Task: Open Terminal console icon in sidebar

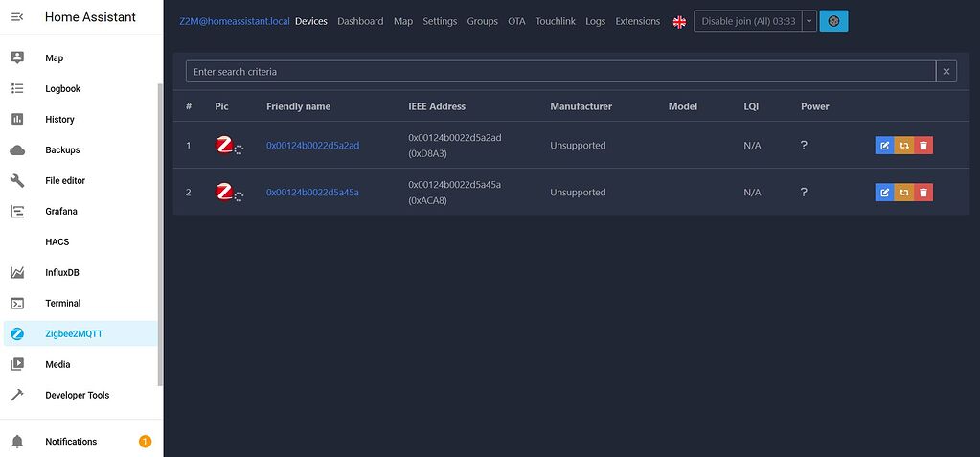Action: 17,303
